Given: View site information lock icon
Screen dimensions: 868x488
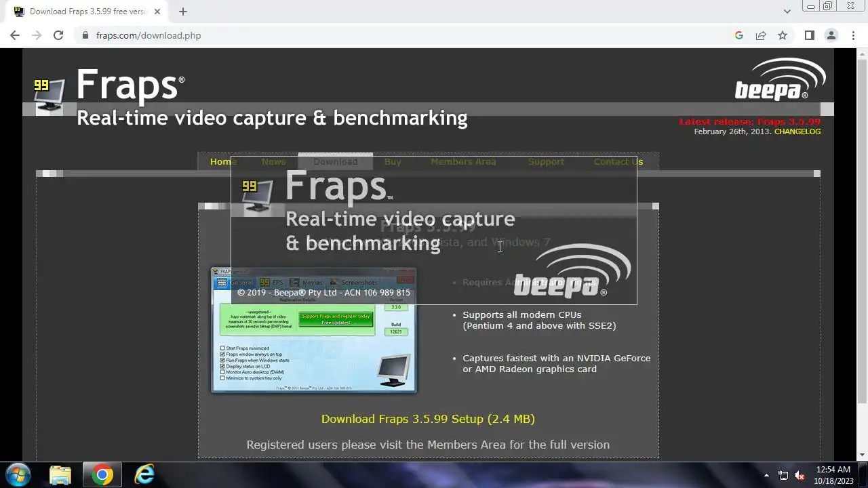Looking at the screenshot, I should coord(85,35).
